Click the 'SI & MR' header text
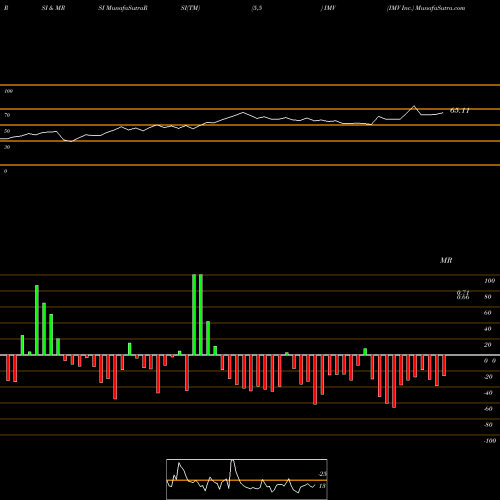The height and width of the screenshot is (500, 500). click(x=53, y=8)
